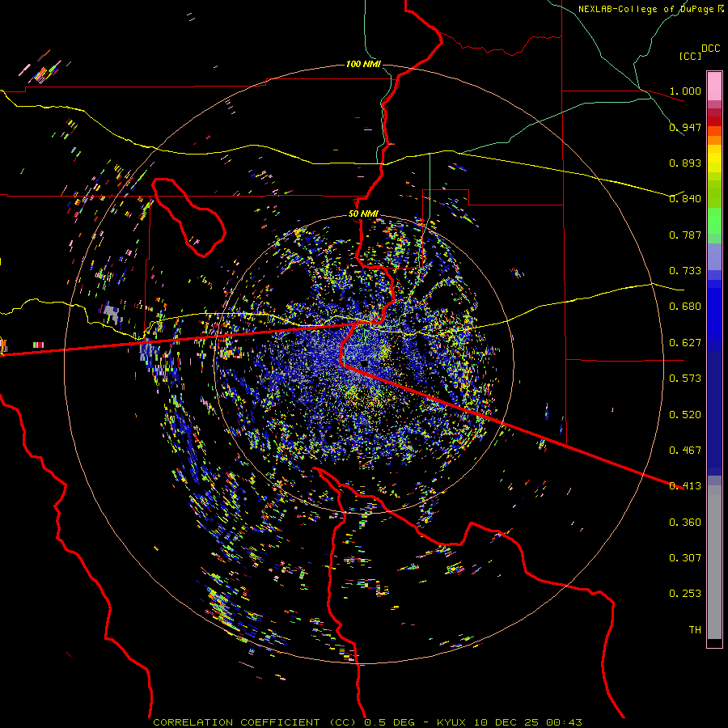
Task: Click the 0.413 legend value
Action: click(x=685, y=486)
